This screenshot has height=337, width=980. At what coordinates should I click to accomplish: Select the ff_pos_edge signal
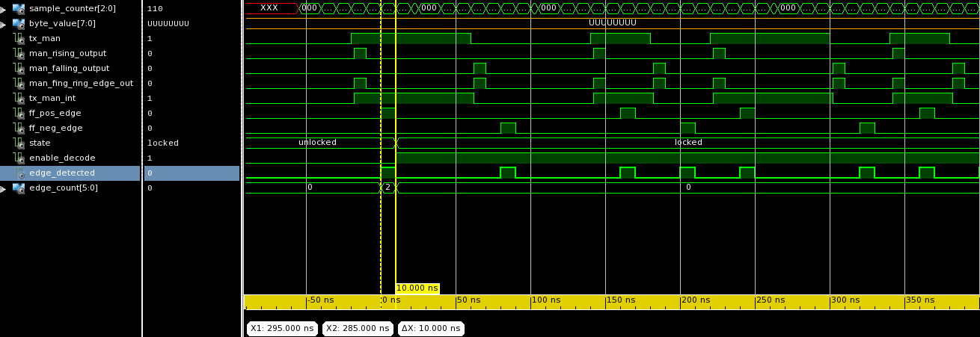point(55,113)
